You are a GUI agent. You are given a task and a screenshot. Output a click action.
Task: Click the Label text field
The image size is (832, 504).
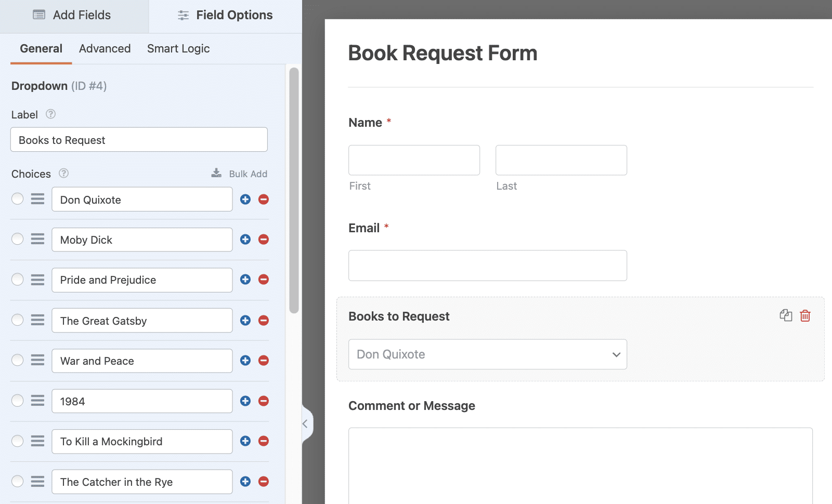[x=139, y=140]
